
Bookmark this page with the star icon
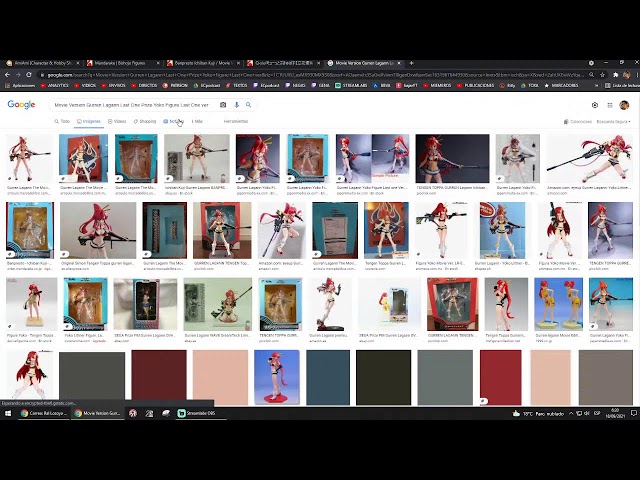[602, 75]
